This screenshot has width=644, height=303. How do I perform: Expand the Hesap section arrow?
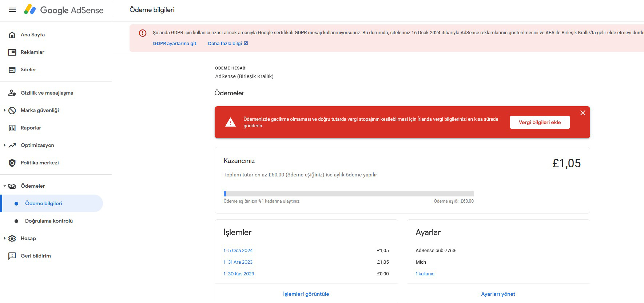click(x=4, y=238)
